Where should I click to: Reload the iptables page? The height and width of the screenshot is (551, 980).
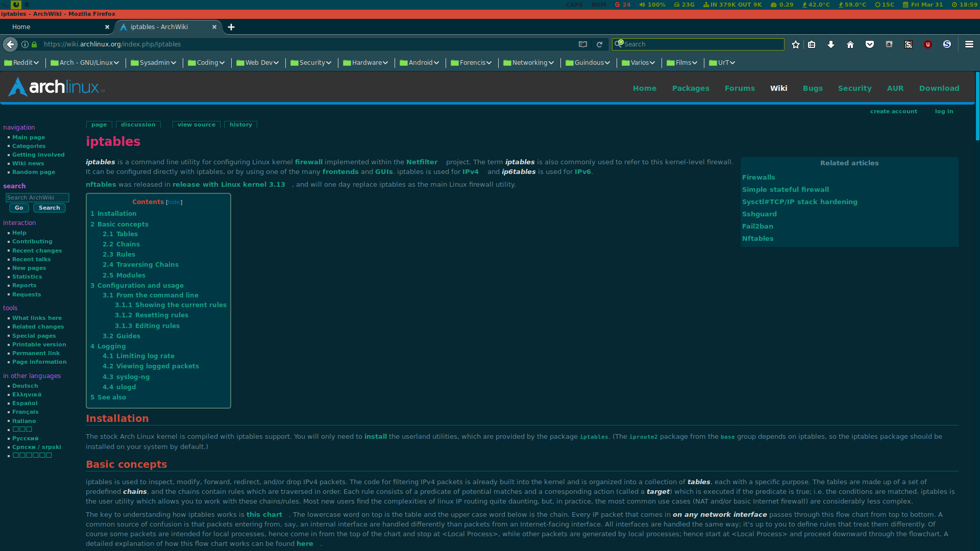(600, 44)
